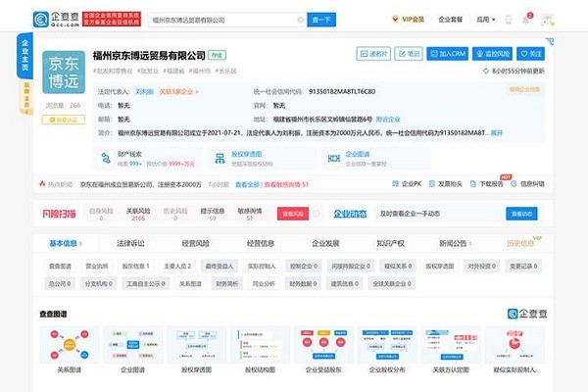Click the refresh icon next to 8小时55分钟前更新
The image size is (588, 392).
(x=486, y=71)
